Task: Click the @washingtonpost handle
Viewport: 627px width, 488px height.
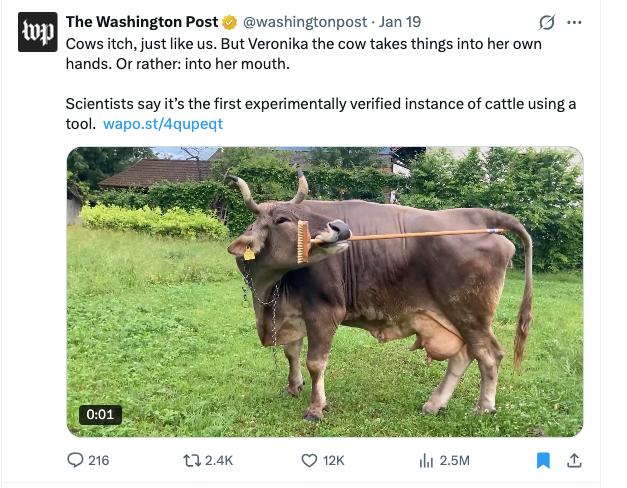Action: coord(303,22)
